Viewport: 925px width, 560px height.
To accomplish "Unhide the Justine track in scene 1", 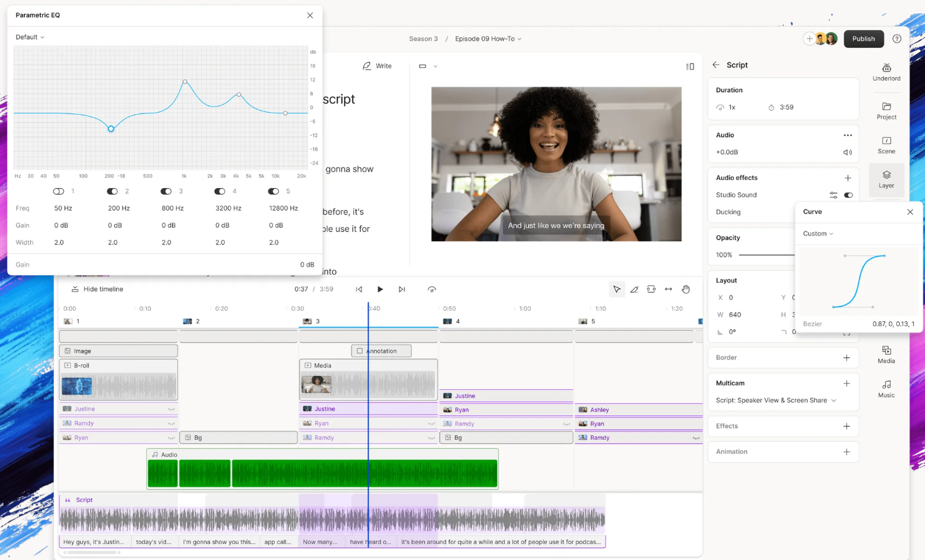I will pos(171,409).
